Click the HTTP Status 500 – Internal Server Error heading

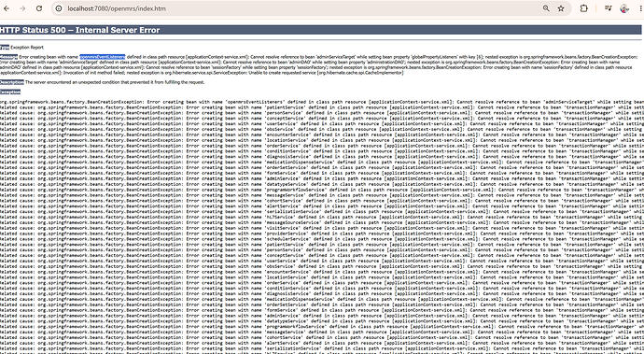pos(79,30)
